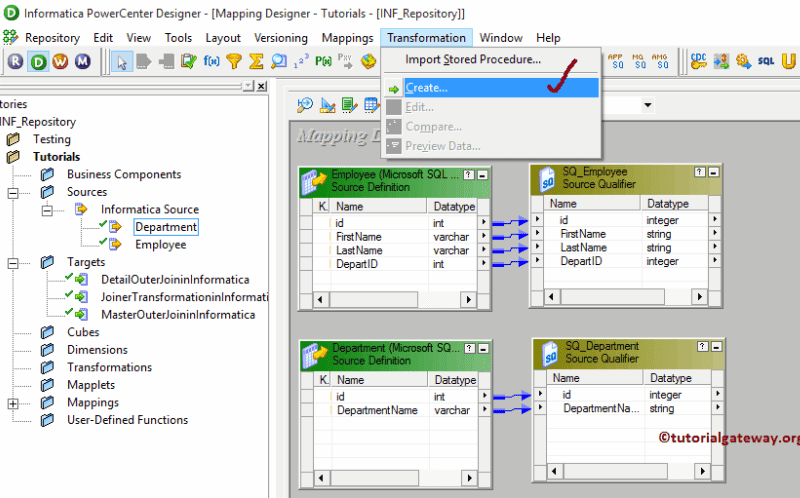Select the Stored Procedure P(x) icon
800x498 pixels.
click(323, 62)
